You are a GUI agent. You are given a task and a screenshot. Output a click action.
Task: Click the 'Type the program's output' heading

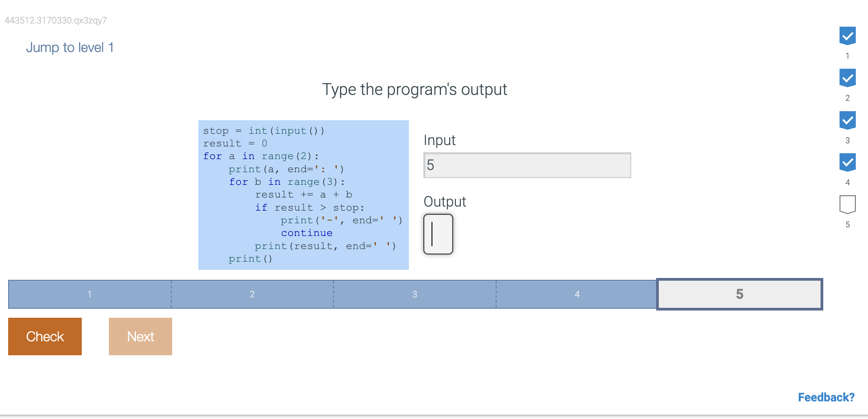414,89
